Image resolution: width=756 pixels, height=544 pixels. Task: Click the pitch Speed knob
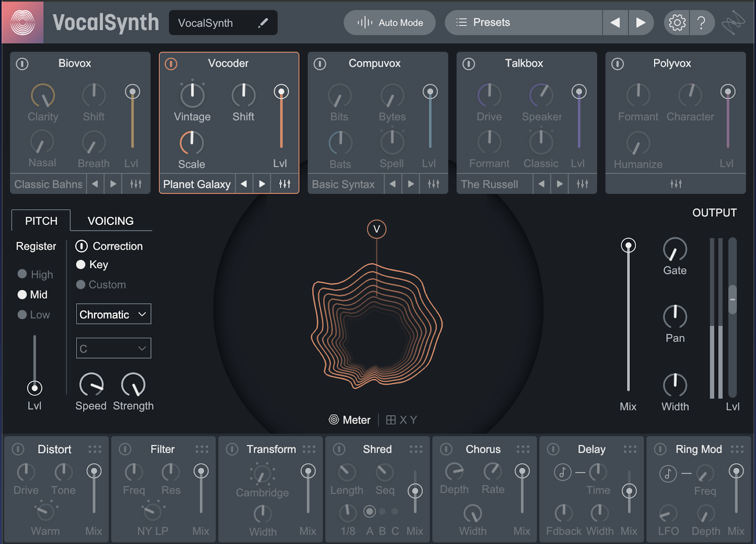pos(91,384)
